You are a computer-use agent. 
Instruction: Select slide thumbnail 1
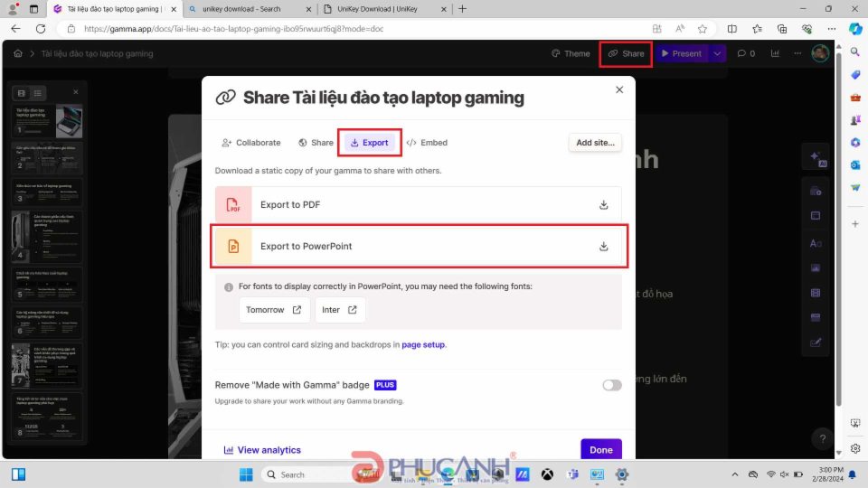[46, 120]
